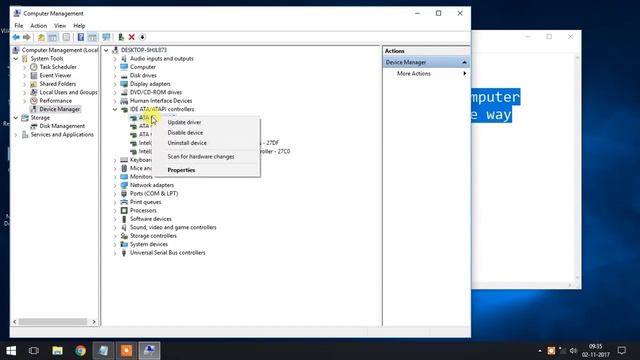This screenshot has height=360, width=640.
Task: Select Local Users and Groups node
Action: coord(68,92)
